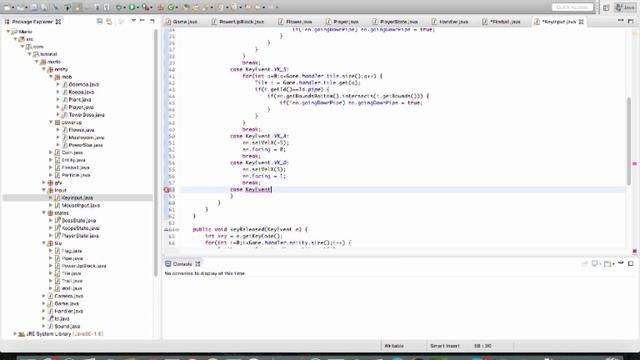Open Mushroom.java in Package Explorer
640x360 pixels.
(86, 138)
